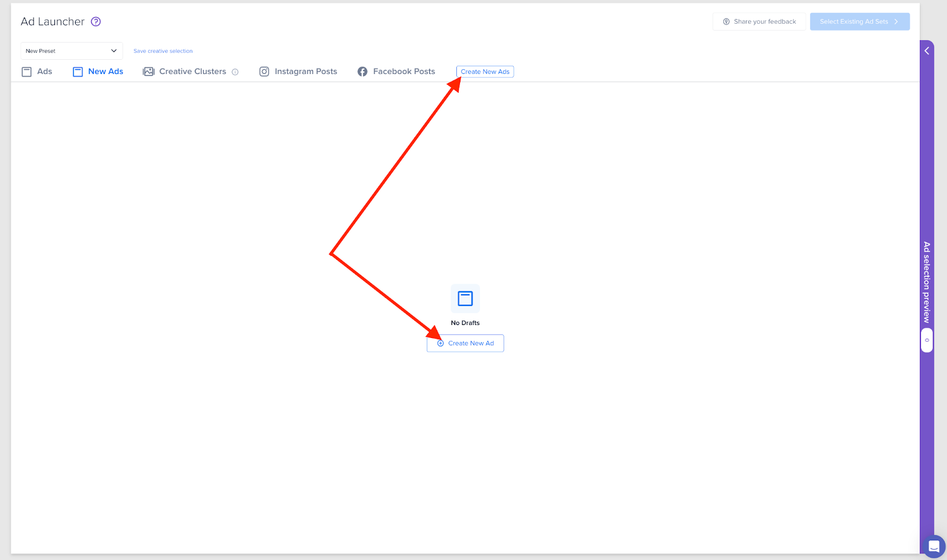Click the zero count badge on preview panel
This screenshot has height=560, width=947.
927,340
